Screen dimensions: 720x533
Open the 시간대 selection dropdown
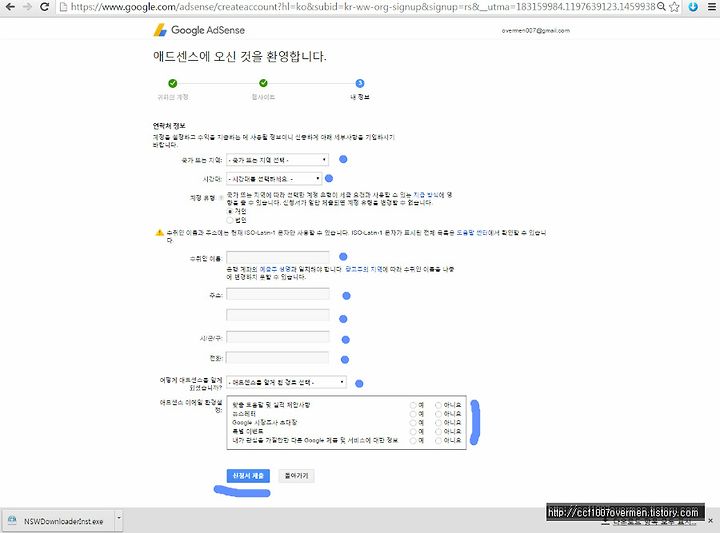(x=274, y=179)
